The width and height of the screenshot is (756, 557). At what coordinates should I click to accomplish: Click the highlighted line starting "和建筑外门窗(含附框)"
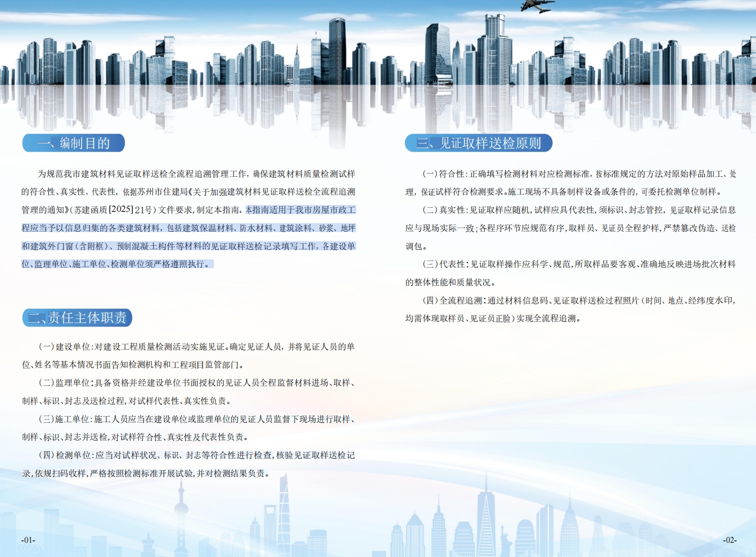point(189,246)
